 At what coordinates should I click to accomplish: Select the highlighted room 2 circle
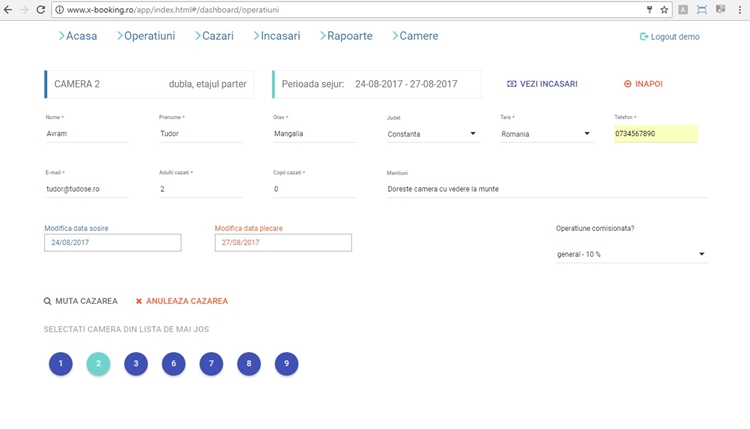click(x=98, y=364)
